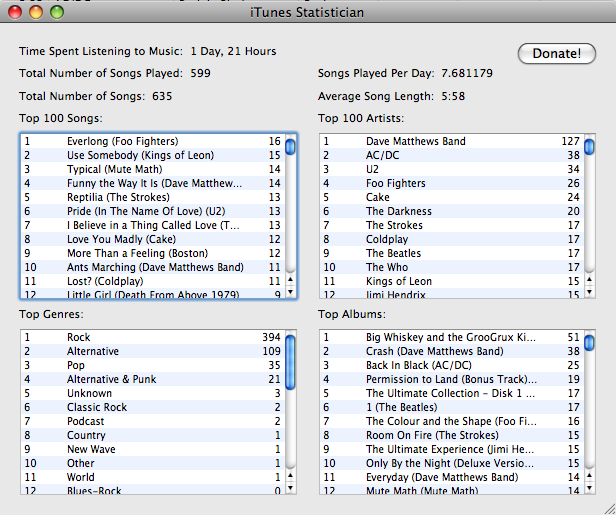Select song Use Somebody (Kings of Leon)
Viewport: 616px width, 515px height.
pyautogui.click(x=153, y=155)
